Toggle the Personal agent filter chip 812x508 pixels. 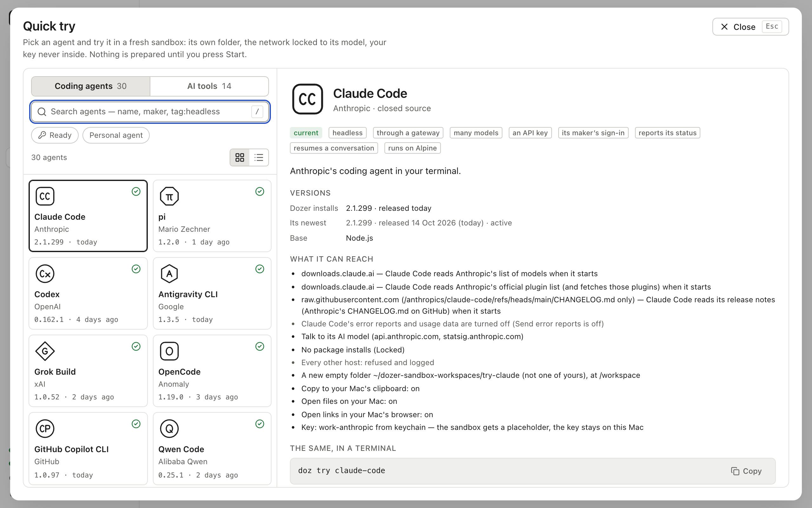pyautogui.click(x=116, y=135)
